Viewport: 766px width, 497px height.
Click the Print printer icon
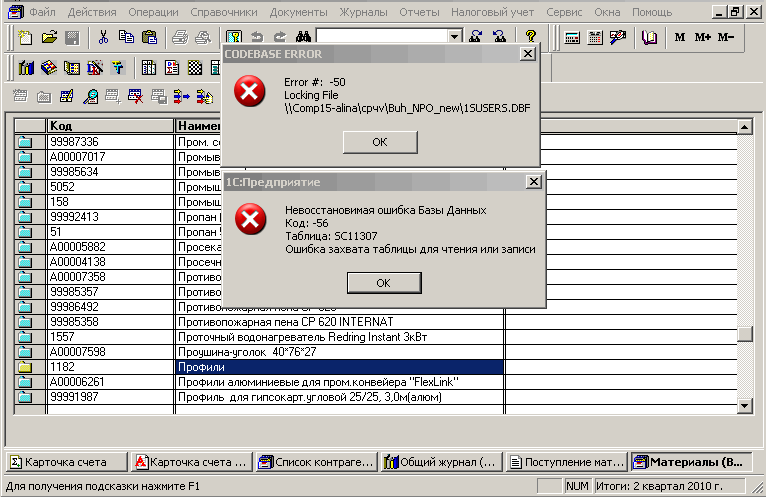[x=180, y=38]
